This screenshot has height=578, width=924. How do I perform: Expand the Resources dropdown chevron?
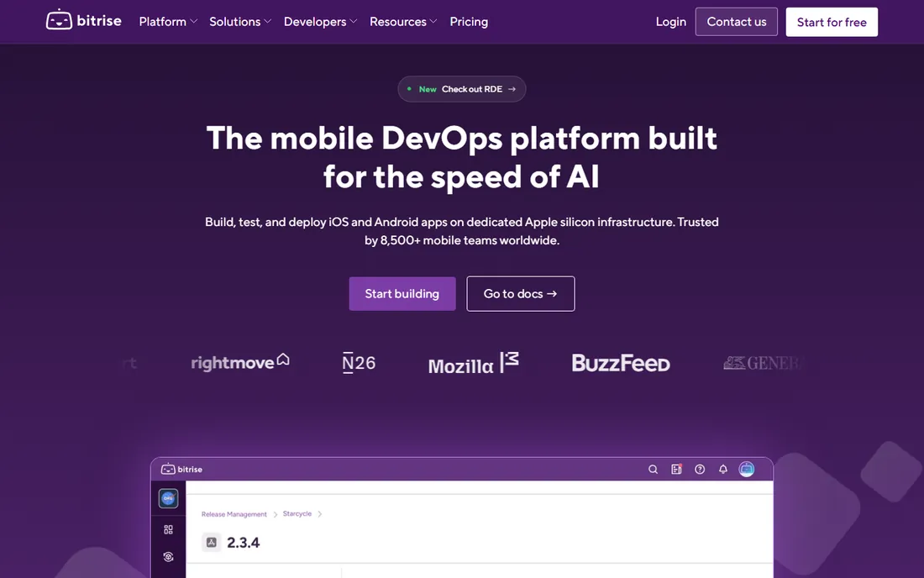click(433, 22)
